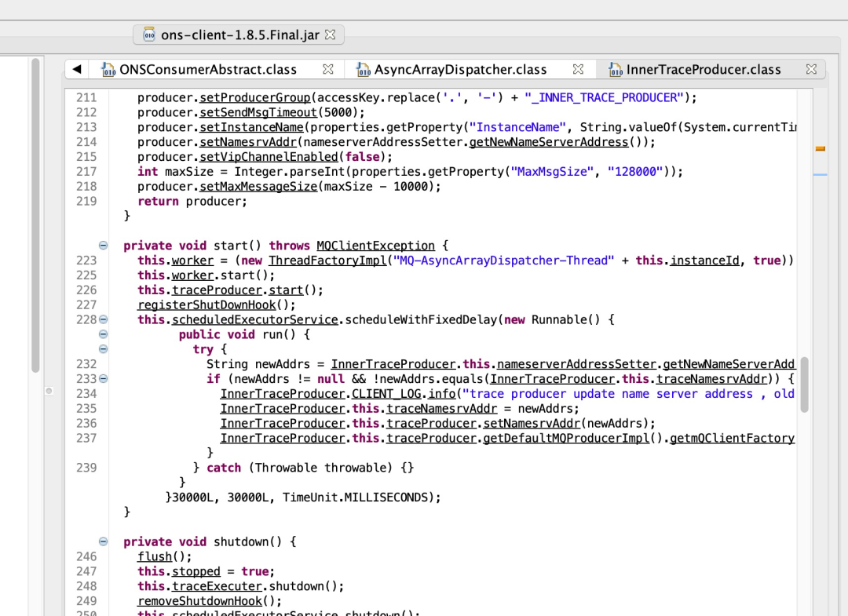The image size is (848, 616).
Task: Switch to ONSConsumerAbstract.class tab
Action: tap(208, 69)
